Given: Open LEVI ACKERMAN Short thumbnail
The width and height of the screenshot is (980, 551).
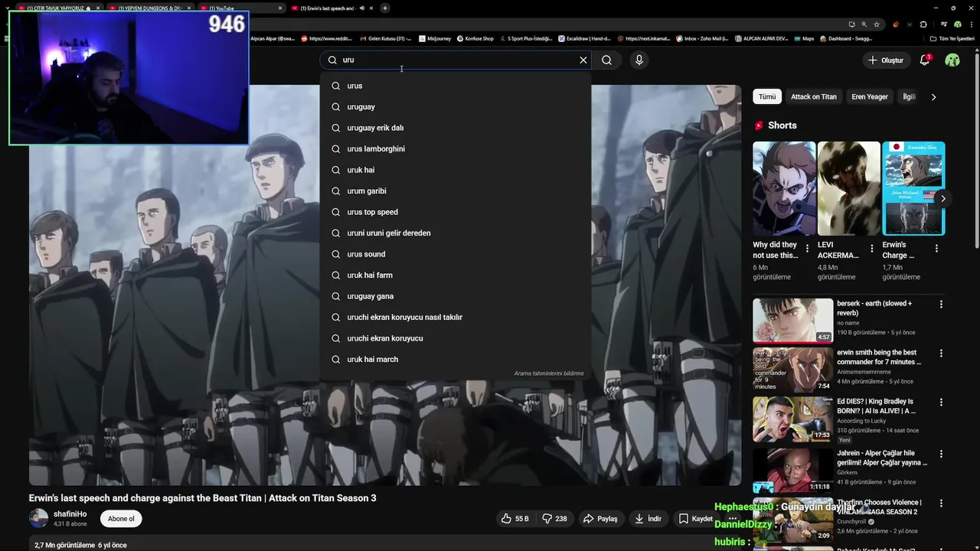Looking at the screenshot, I should (849, 188).
